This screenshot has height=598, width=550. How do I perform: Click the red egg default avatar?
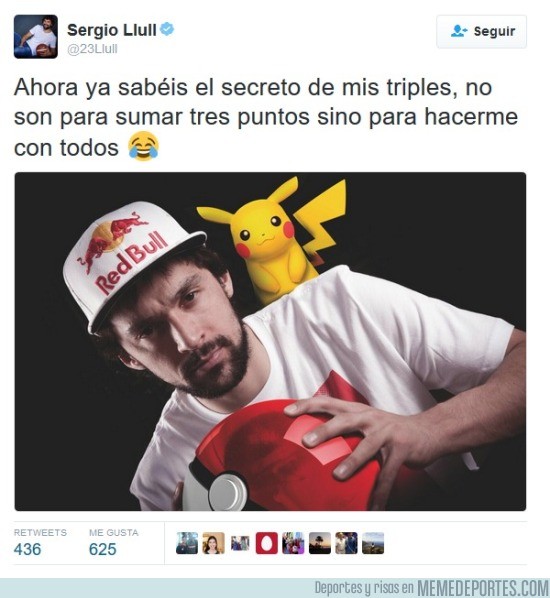point(267,543)
